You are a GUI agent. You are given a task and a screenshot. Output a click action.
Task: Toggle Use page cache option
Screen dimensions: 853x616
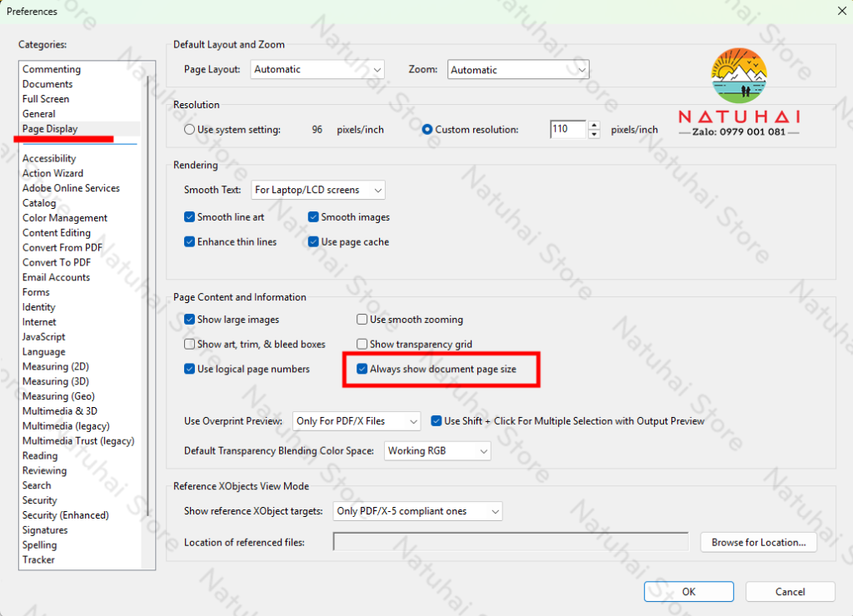(x=313, y=241)
